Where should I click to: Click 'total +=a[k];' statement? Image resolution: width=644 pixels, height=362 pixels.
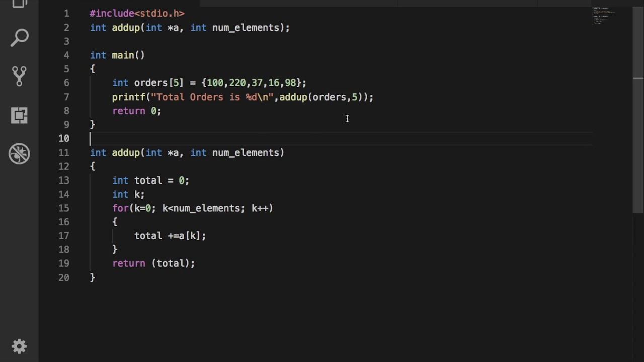pos(170,236)
